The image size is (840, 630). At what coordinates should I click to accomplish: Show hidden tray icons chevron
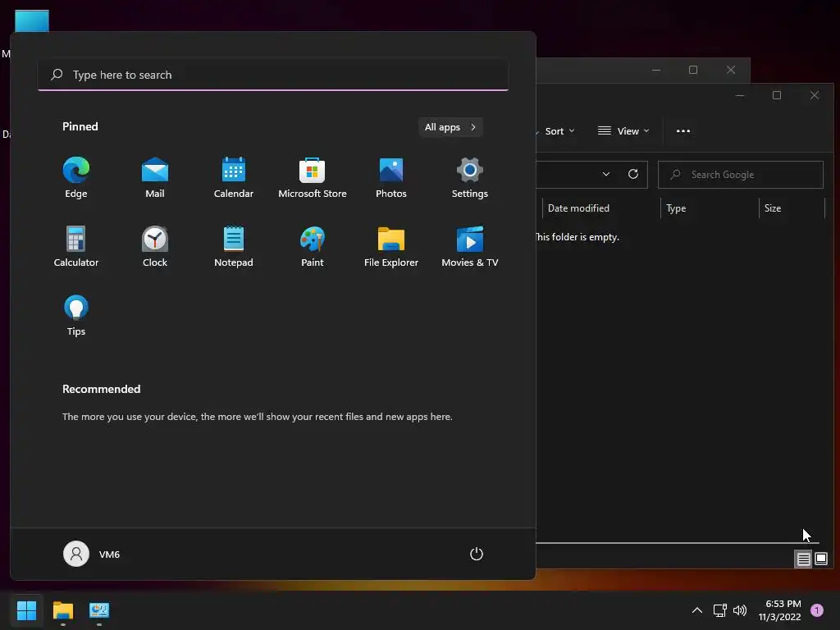pyautogui.click(x=697, y=610)
